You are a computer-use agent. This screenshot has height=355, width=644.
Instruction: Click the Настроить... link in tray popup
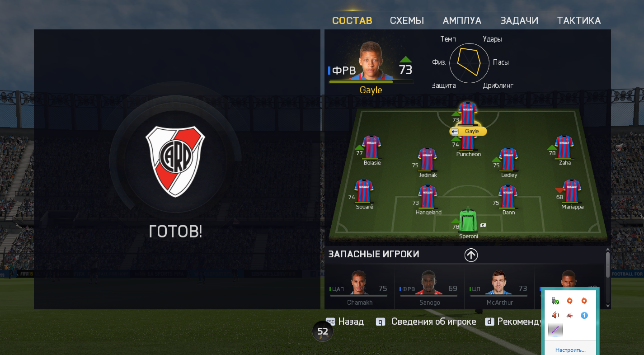click(x=570, y=350)
